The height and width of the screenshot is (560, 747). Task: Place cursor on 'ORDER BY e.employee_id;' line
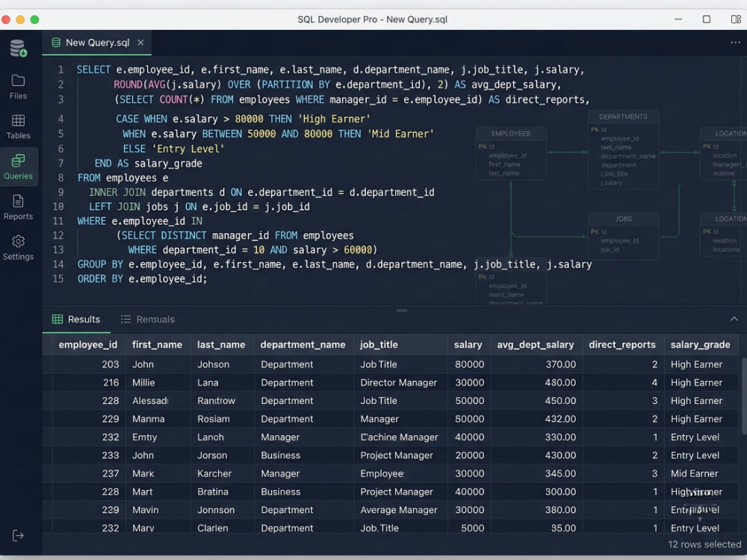click(143, 279)
